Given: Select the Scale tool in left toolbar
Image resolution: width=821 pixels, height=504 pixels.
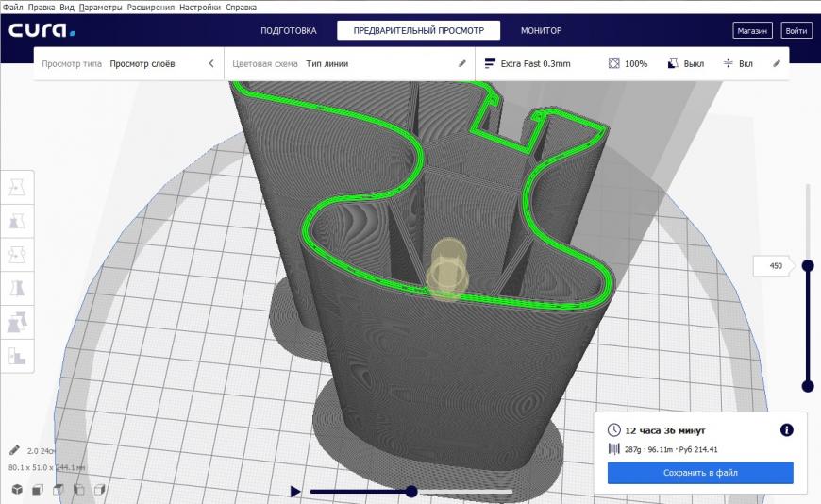Looking at the screenshot, I should point(17,221).
